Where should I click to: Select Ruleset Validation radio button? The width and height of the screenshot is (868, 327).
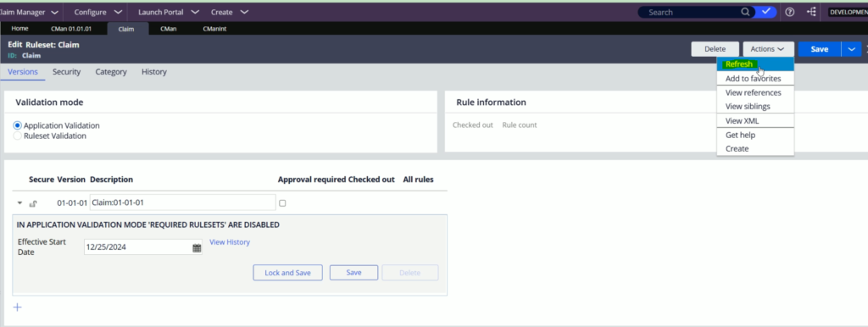[17, 136]
